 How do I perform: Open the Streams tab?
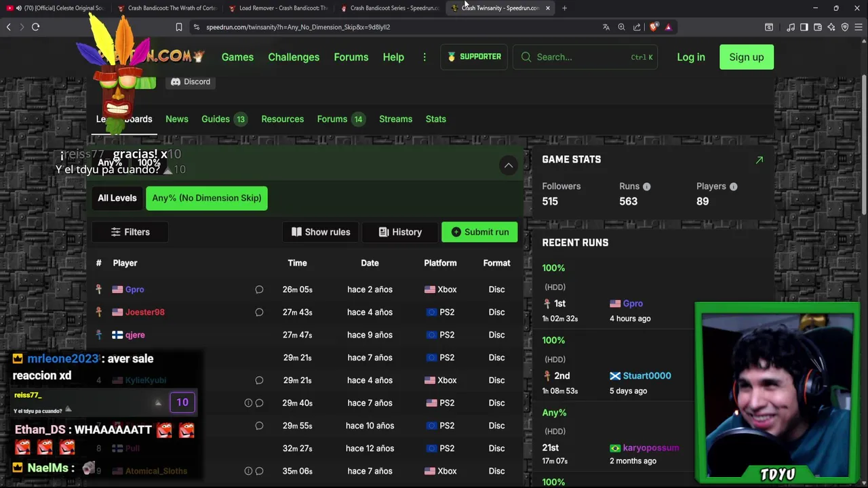(395, 119)
